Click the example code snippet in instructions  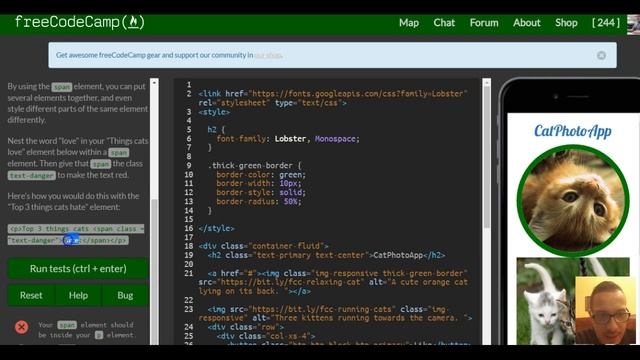point(76,234)
